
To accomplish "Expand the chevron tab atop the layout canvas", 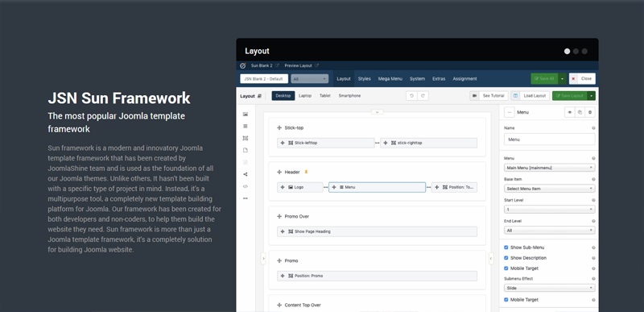I will [377, 112].
